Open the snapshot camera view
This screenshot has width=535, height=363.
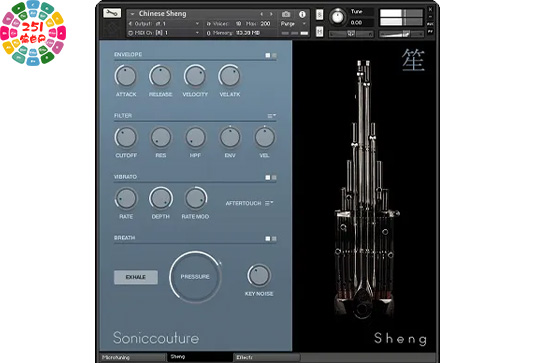coord(286,14)
